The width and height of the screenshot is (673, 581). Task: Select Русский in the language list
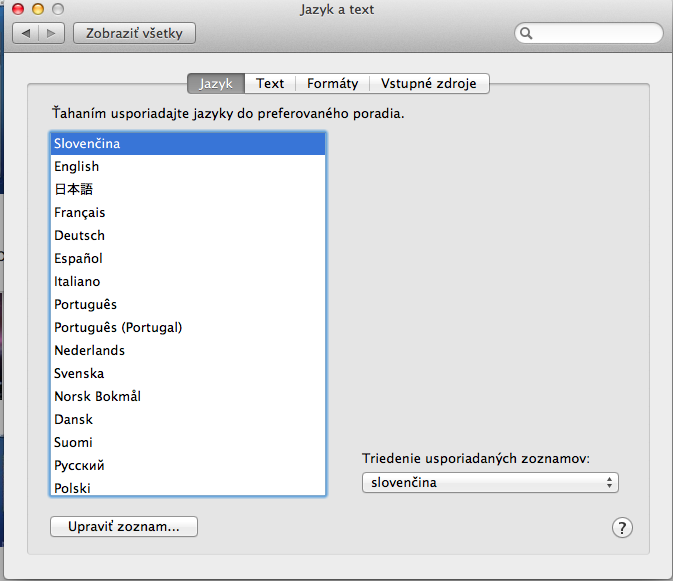(x=188, y=465)
